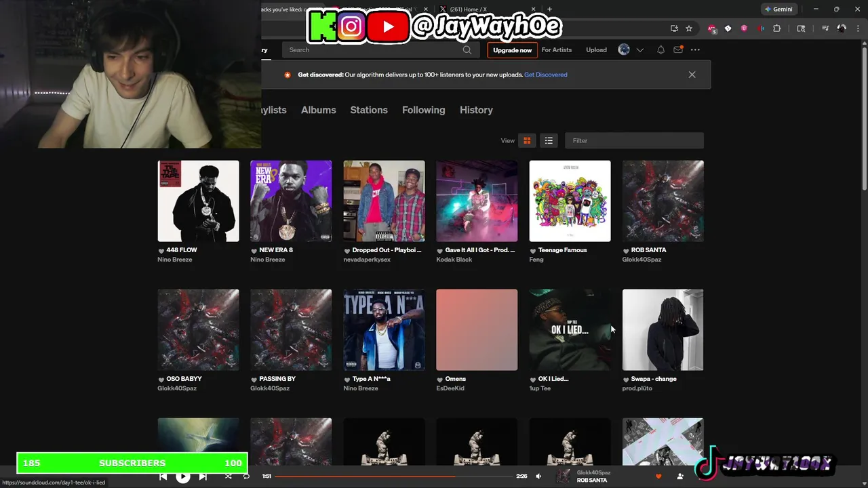Open the notifications bell
The width and height of the screenshot is (868, 488).
(x=660, y=49)
